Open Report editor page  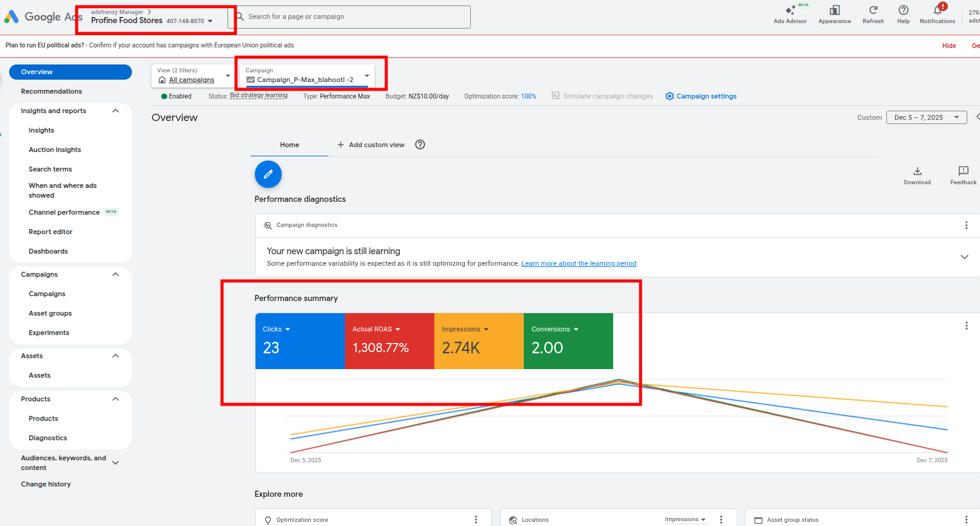pyautogui.click(x=50, y=232)
